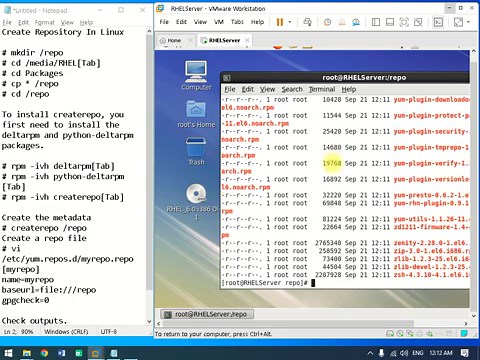
Task: Click the Notepad taskbar icon
Action: coord(113,353)
